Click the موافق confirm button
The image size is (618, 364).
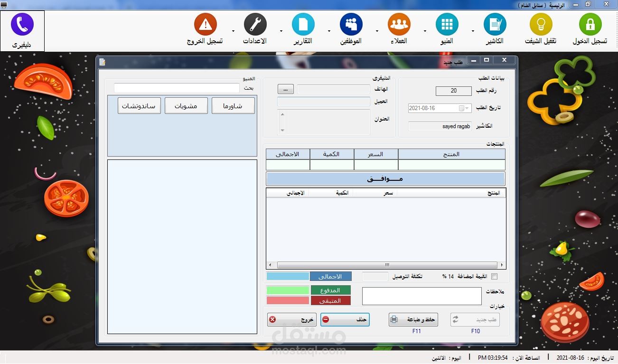pyautogui.click(x=385, y=179)
